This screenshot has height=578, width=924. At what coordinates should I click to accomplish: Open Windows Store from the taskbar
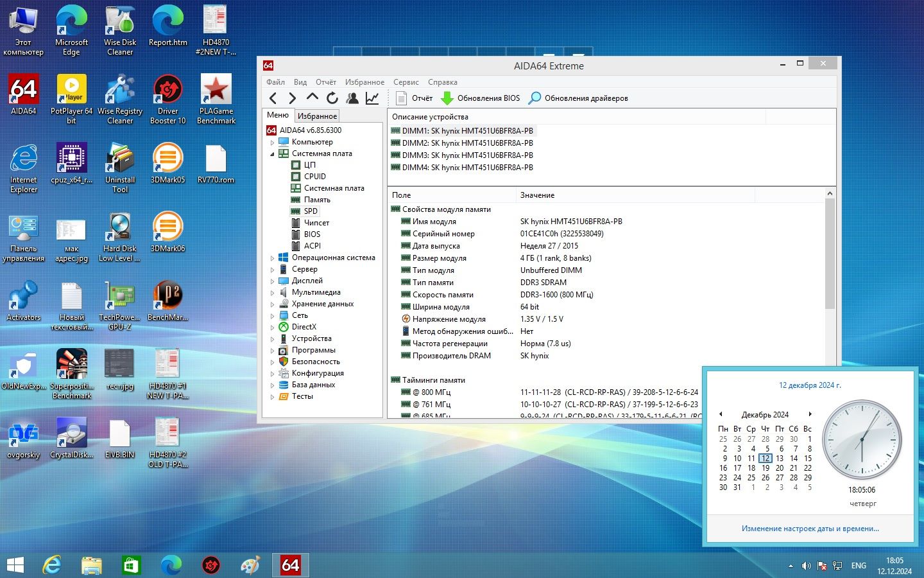click(x=131, y=565)
